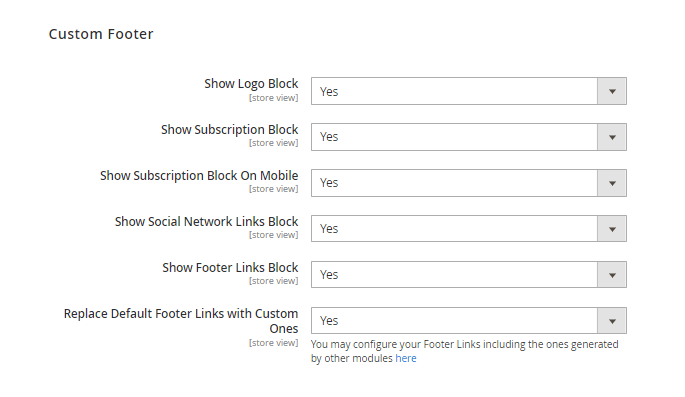Image resolution: width=685 pixels, height=397 pixels.
Task: Click Replace Default Footer Links with Custom Ones label
Action: pyautogui.click(x=181, y=321)
